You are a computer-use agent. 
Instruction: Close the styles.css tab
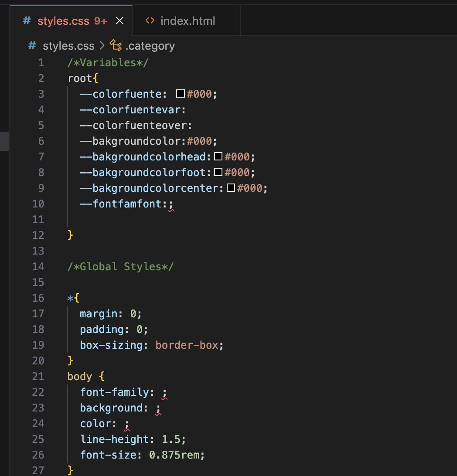click(119, 20)
